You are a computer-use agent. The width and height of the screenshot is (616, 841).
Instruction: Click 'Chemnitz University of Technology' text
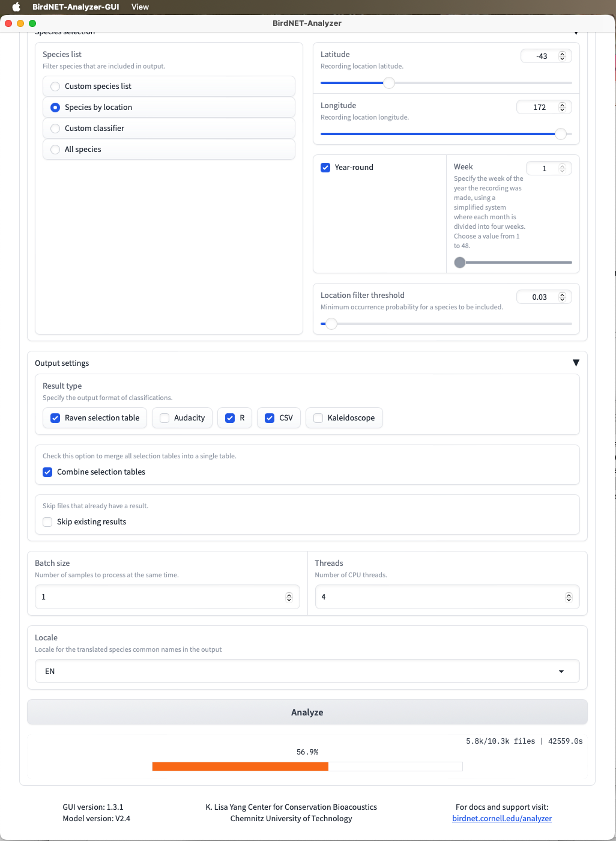(x=291, y=819)
